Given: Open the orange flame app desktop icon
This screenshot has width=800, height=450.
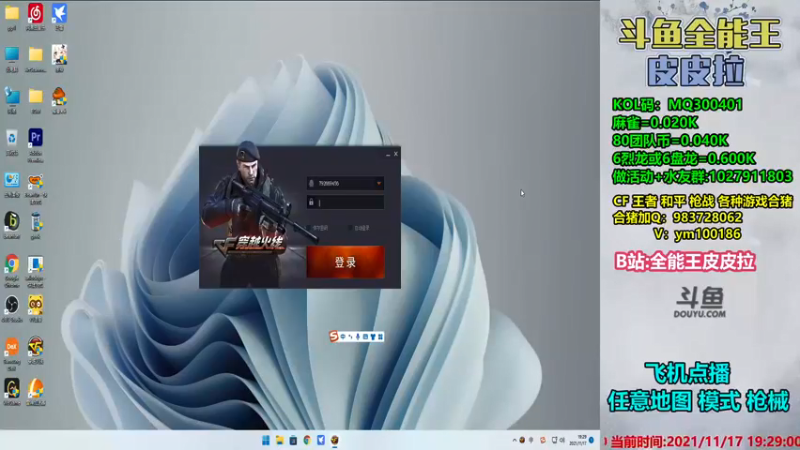Looking at the screenshot, I should (x=35, y=389).
